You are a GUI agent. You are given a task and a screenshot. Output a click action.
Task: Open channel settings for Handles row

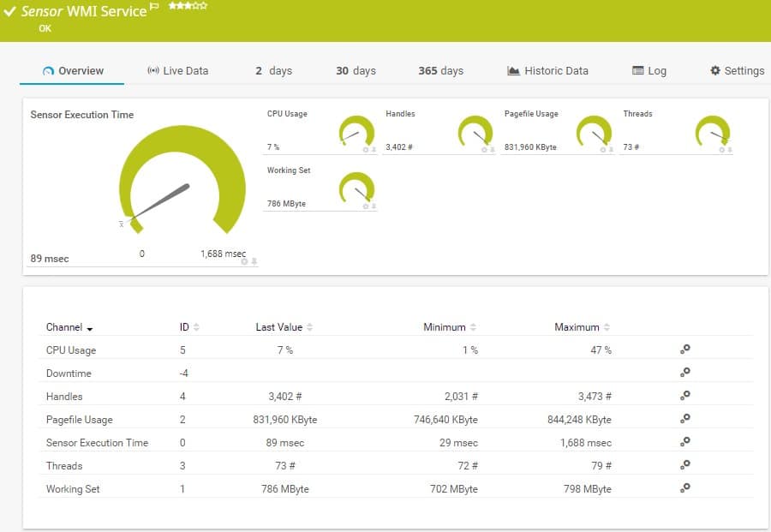click(x=685, y=395)
